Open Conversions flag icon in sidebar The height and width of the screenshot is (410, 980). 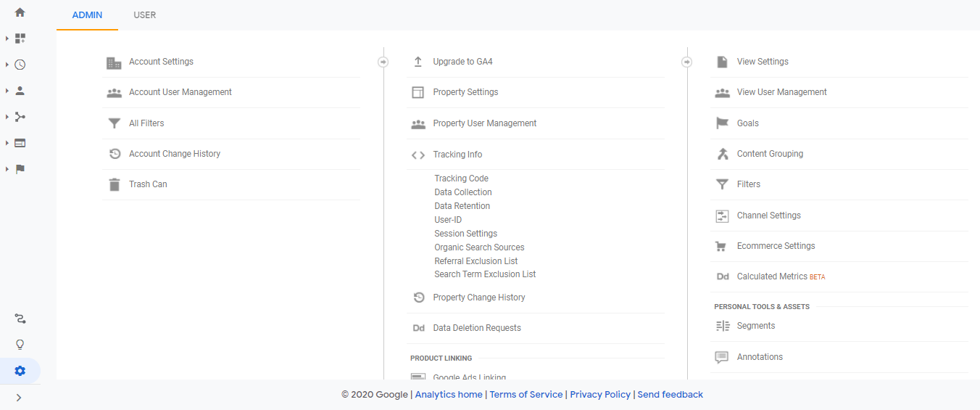pyautogui.click(x=20, y=169)
